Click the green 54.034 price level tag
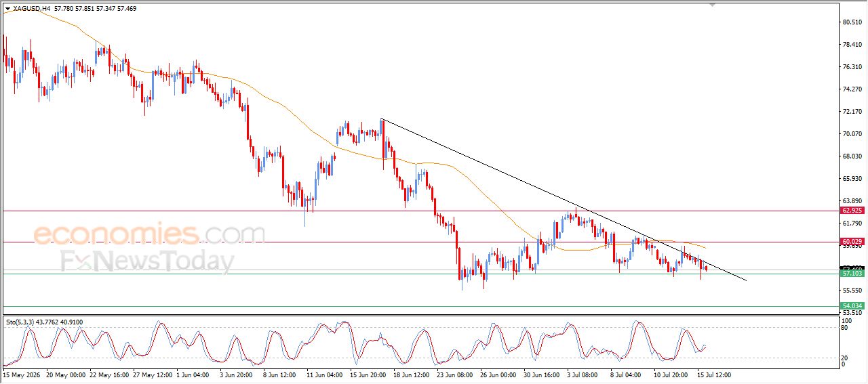This screenshot has width=868, height=384. point(852,306)
